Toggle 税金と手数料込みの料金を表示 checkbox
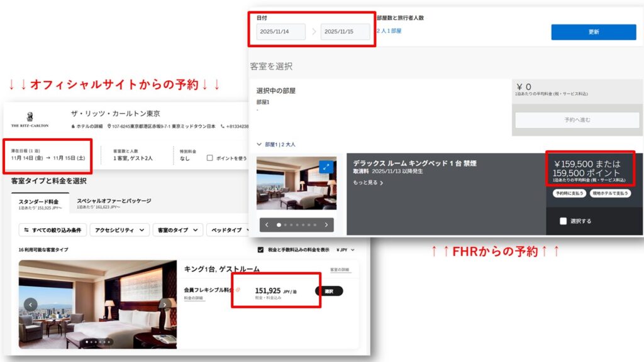 (261, 250)
